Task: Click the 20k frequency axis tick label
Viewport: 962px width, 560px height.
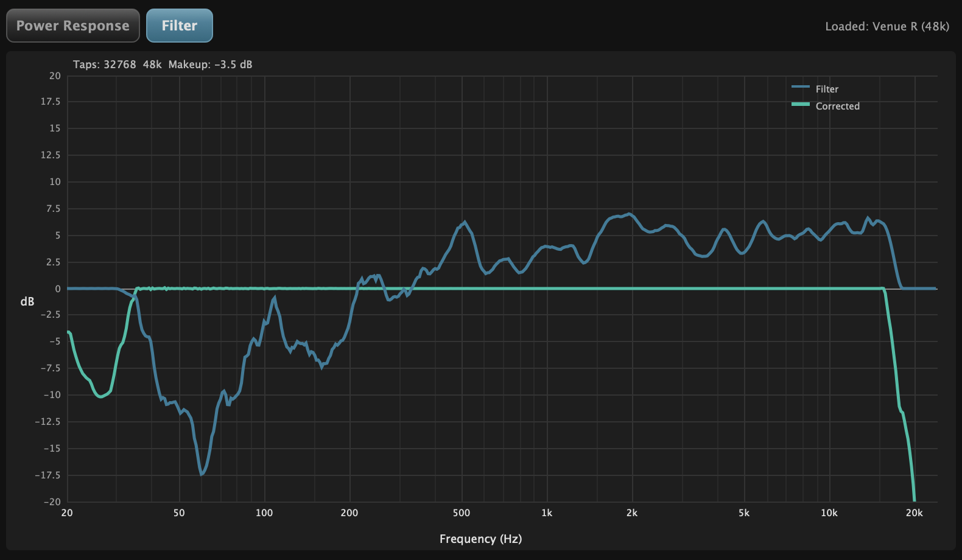Action: pos(914,513)
